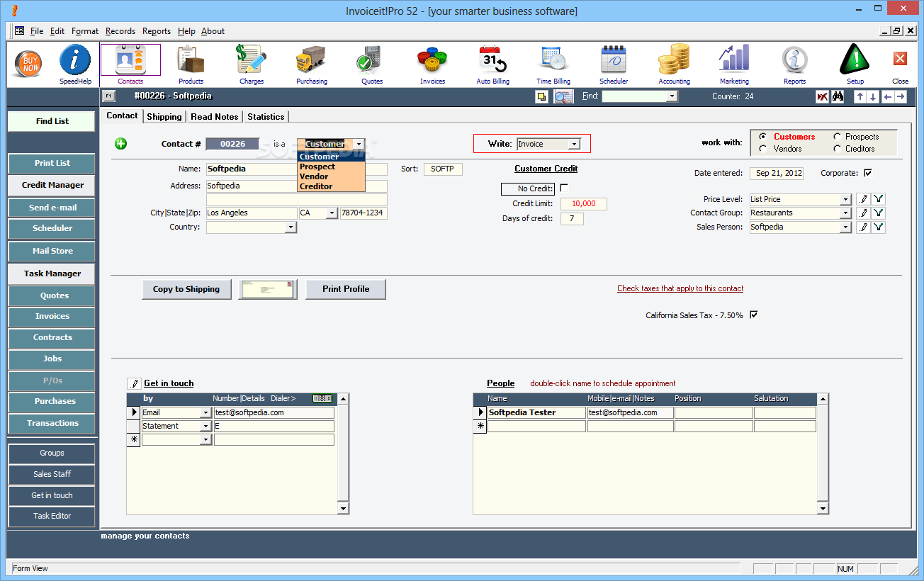Choose Vendor from contact type list

click(331, 176)
